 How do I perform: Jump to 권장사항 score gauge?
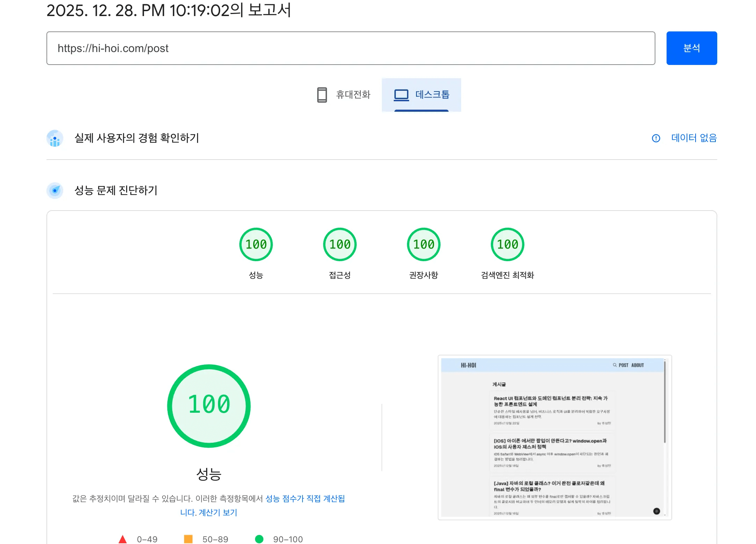[423, 244]
